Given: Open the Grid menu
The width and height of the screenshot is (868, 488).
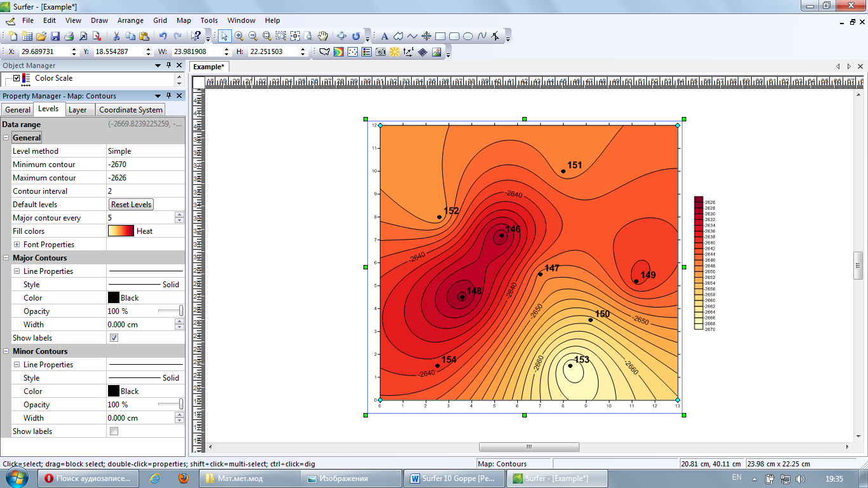Looking at the screenshot, I should click(x=160, y=20).
